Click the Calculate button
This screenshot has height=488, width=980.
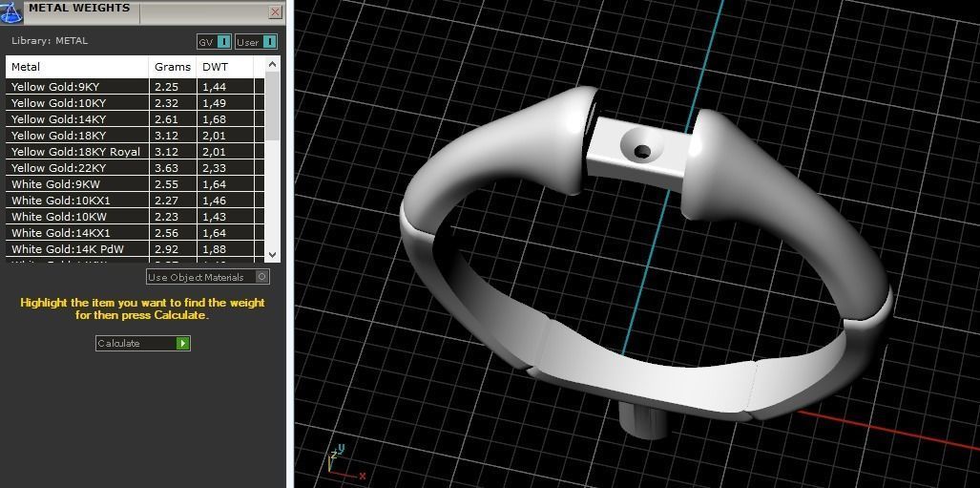pos(142,343)
